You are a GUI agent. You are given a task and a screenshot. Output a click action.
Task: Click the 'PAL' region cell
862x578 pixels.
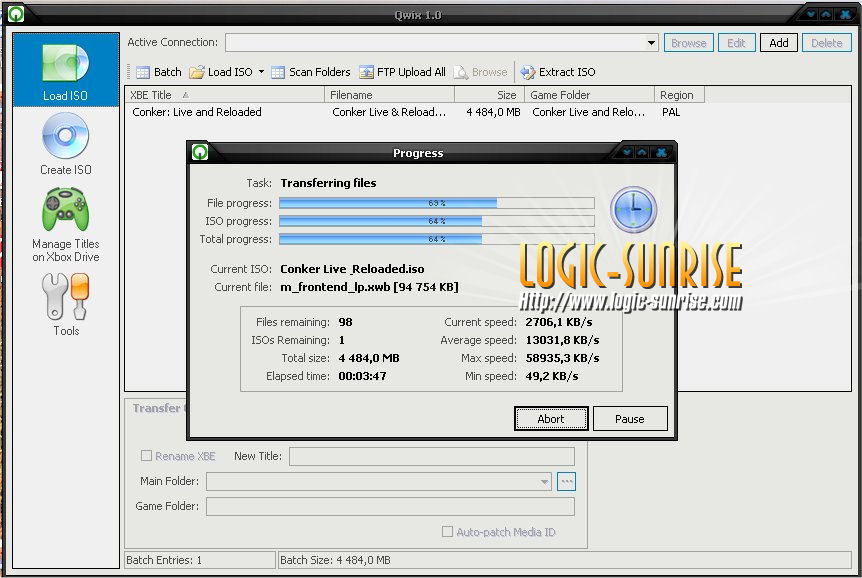pyautogui.click(x=671, y=112)
